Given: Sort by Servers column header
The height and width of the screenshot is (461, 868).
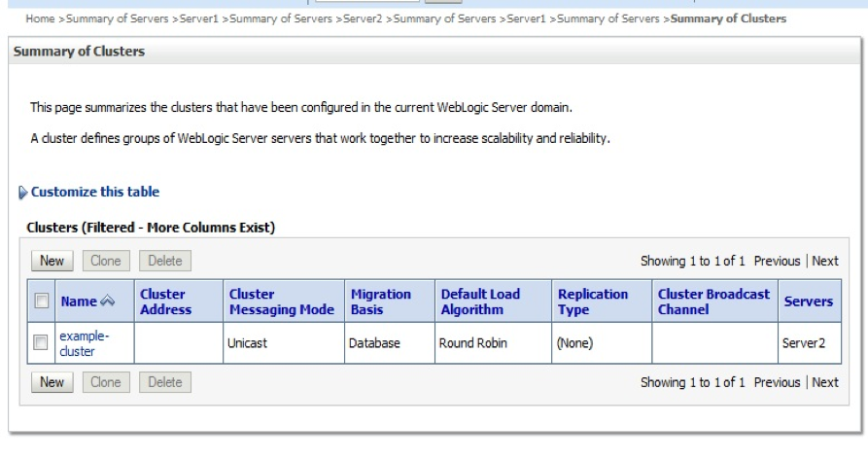Looking at the screenshot, I should pyautogui.click(x=808, y=301).
